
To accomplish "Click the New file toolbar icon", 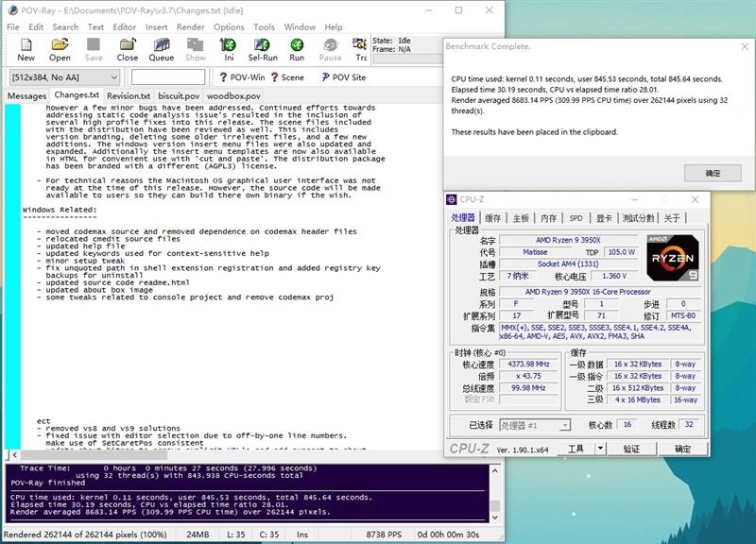I will [x=26, y=49].
